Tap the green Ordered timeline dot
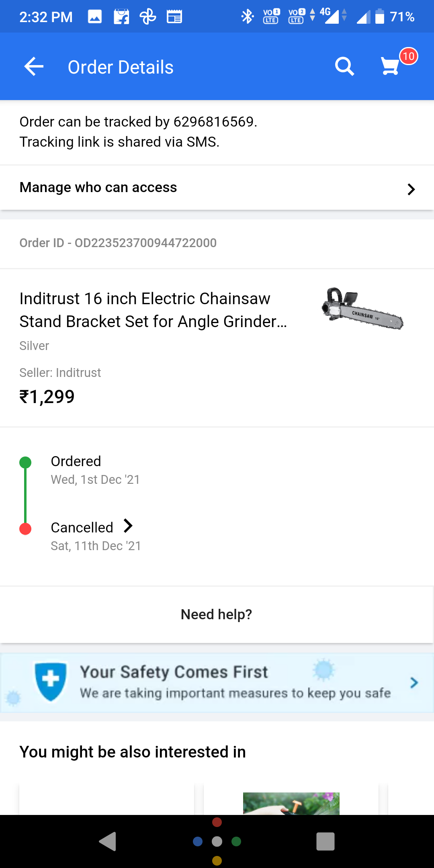The height and width of the screenshot is (868, 434). tap(25, 463)
